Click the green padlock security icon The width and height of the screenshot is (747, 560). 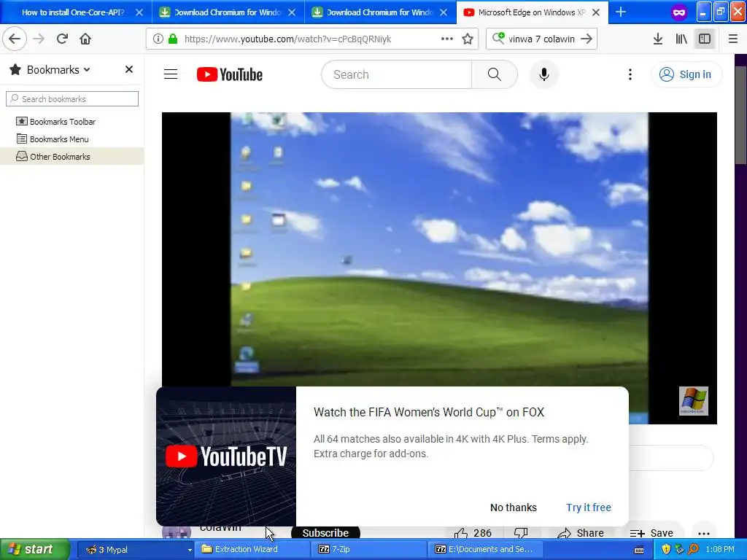[x=174, y=39]
